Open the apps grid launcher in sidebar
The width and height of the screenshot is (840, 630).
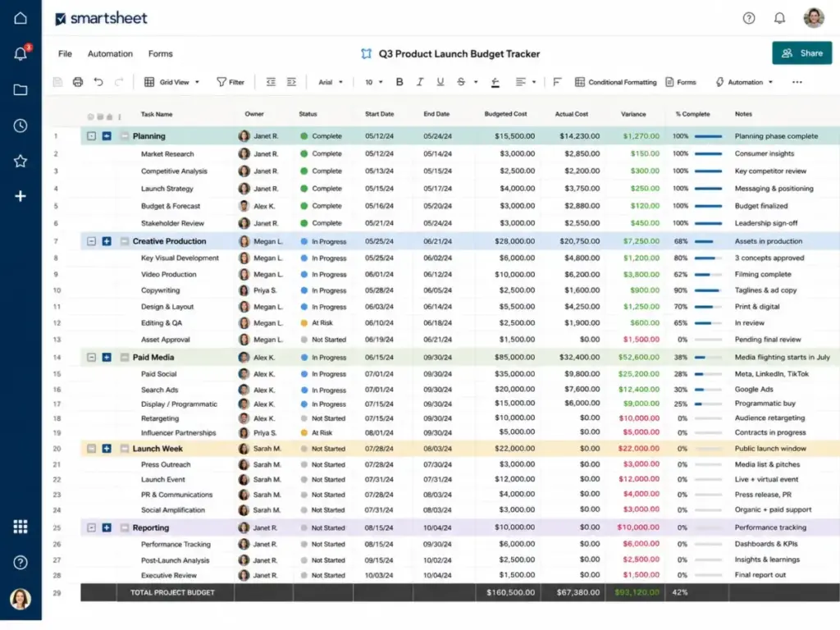click(21, 527)
